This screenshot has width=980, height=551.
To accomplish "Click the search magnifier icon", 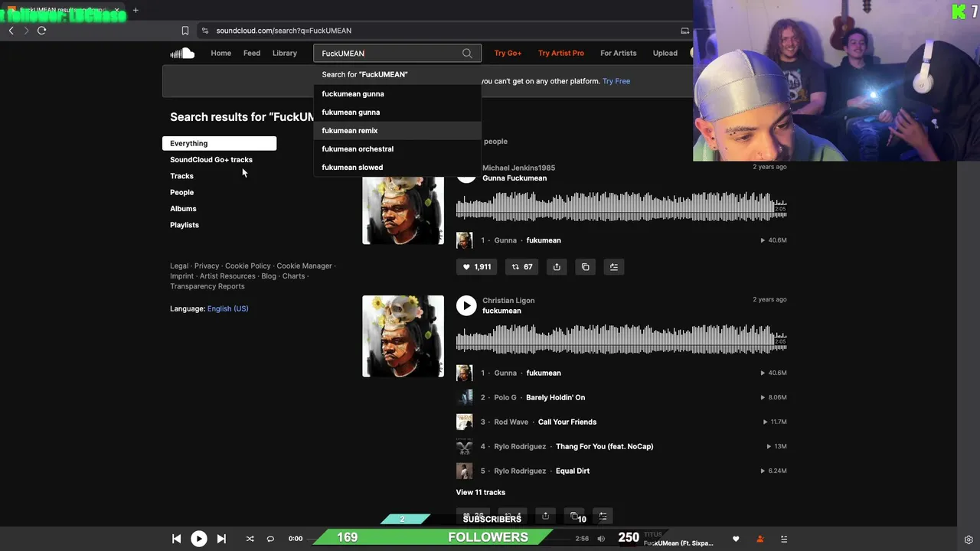I will (467, 54).
